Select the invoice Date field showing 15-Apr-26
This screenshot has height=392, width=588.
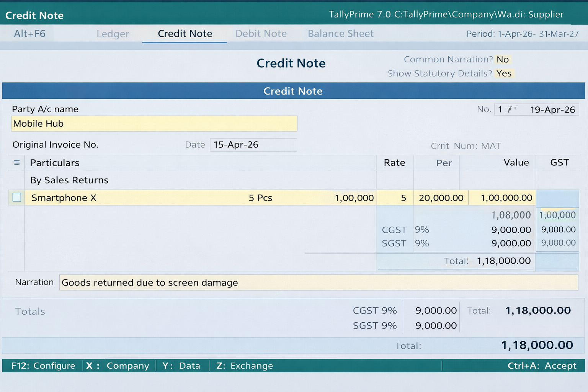click(253, 145)
